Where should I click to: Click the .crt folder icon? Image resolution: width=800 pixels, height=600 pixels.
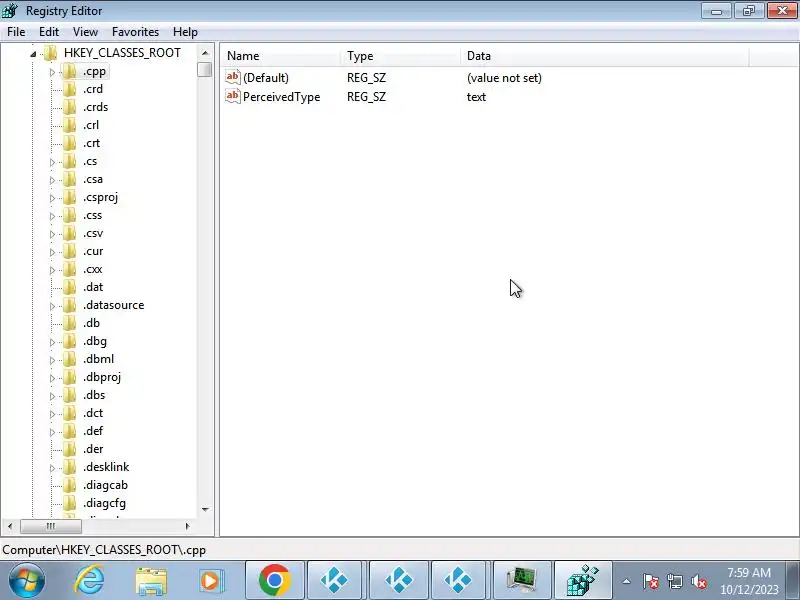point(69,143)
